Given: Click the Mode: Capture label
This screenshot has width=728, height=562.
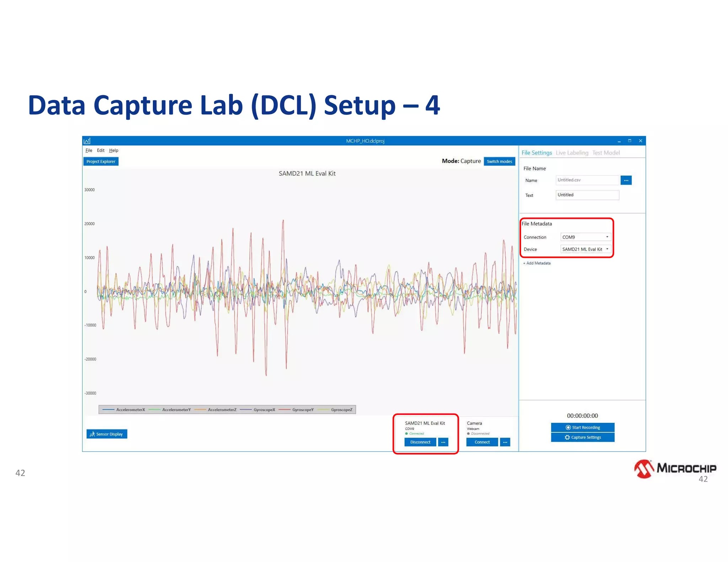Looking at the screenshot, I should tap(461, 161).
